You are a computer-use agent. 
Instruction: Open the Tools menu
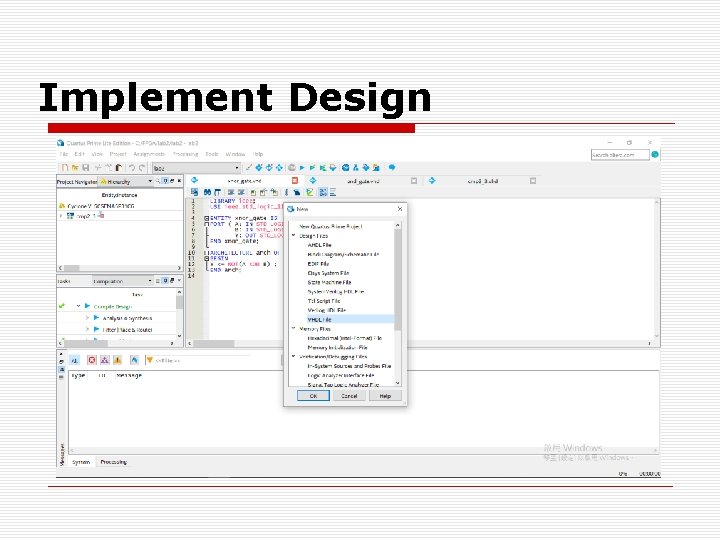point(212,154)
